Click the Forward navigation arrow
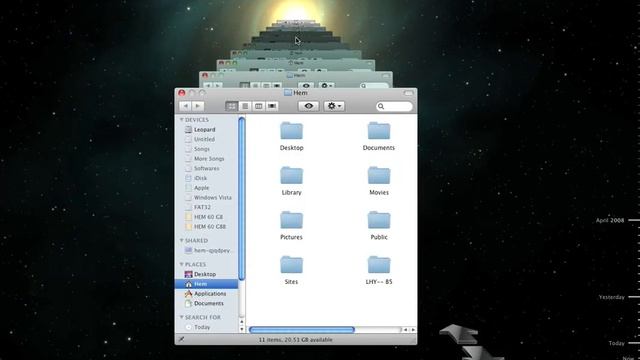Viewport: 640px width, 360px height. point(198,106)
